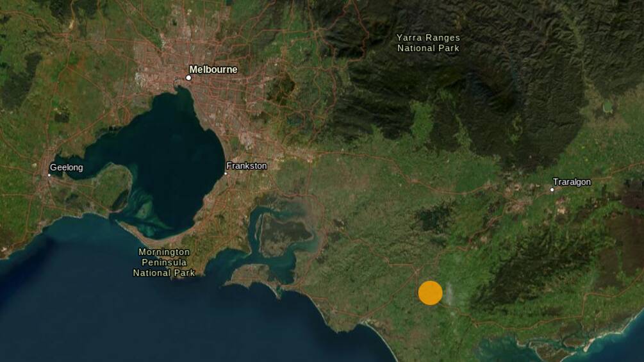Screen dimensions: 644x362
Task: Click the Mornington Peninsula National Park label
Action: [164, 262]
